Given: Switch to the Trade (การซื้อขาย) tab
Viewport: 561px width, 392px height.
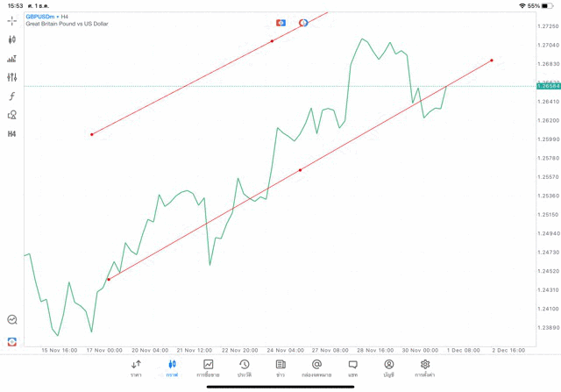Looking at the screenshot, I should pos(209,367).
